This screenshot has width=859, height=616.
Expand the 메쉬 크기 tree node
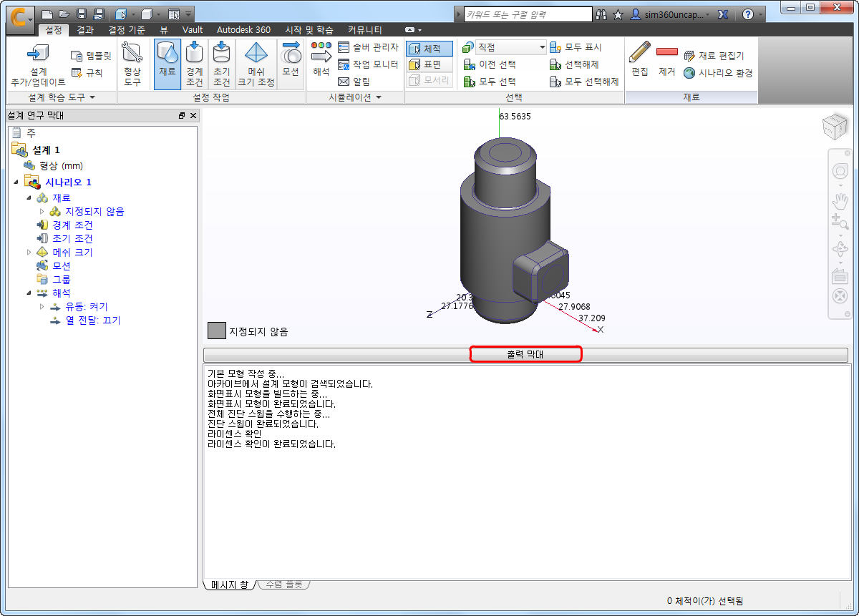tap(29, 253)
